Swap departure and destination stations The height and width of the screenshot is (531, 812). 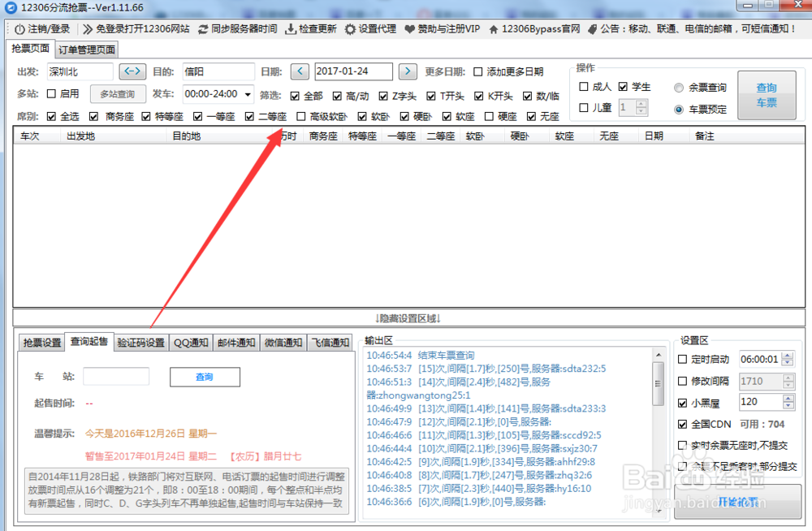point(132,71)
